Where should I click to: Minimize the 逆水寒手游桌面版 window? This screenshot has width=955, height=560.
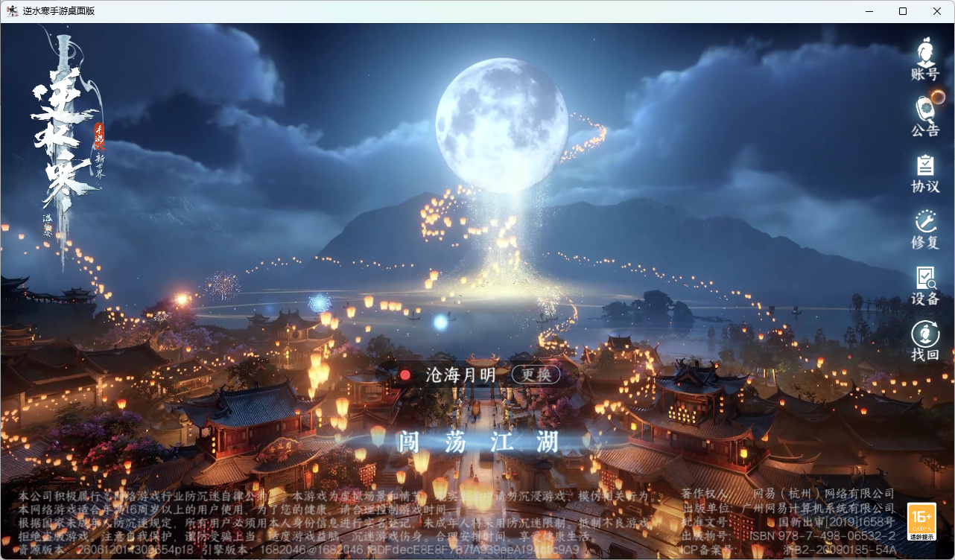(869, 11)
